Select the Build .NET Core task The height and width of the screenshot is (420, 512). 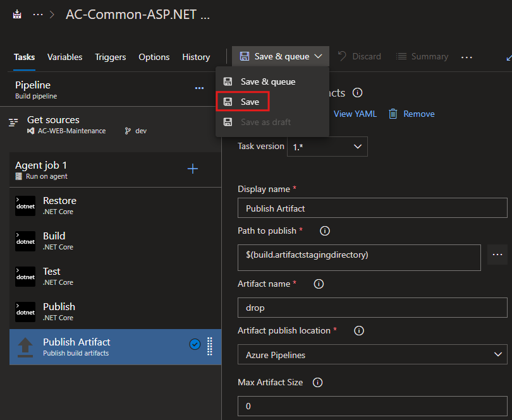coord(115,241)
